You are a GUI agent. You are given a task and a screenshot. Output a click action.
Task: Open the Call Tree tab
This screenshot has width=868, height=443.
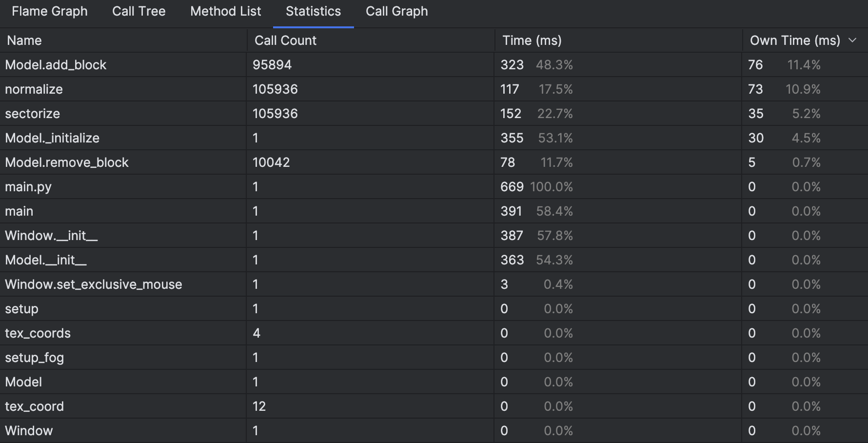tap(138, 11)
